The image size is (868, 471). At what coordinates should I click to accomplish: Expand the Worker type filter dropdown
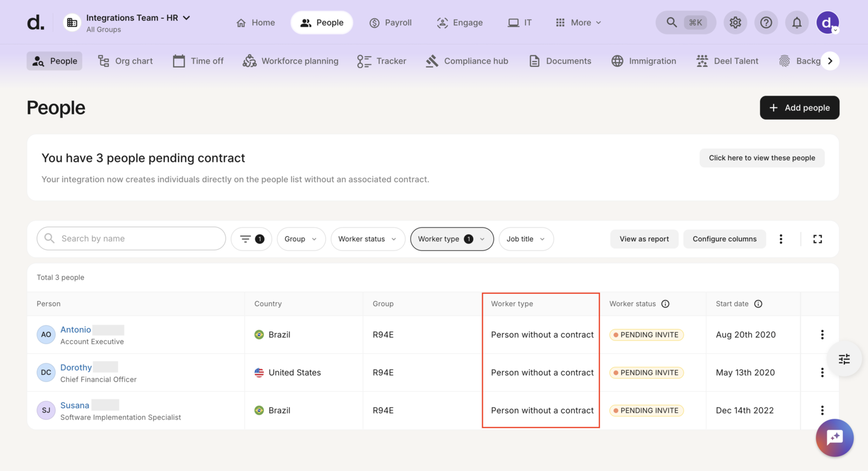click(452, 239)
